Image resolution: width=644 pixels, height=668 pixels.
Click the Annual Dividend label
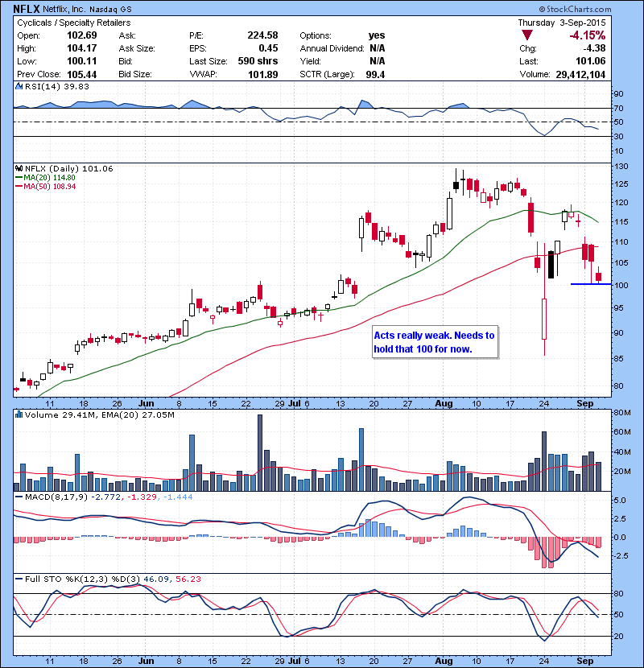tap(332, 48)
